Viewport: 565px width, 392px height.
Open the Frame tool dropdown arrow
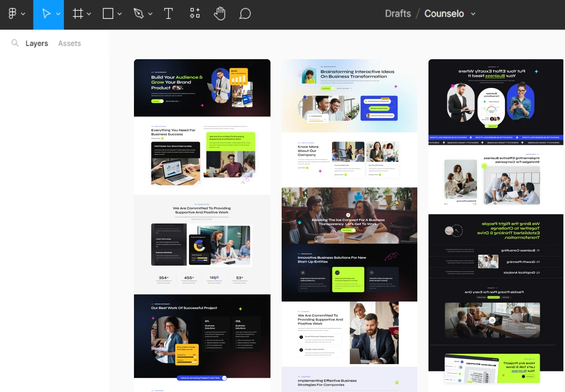point(89,14)
